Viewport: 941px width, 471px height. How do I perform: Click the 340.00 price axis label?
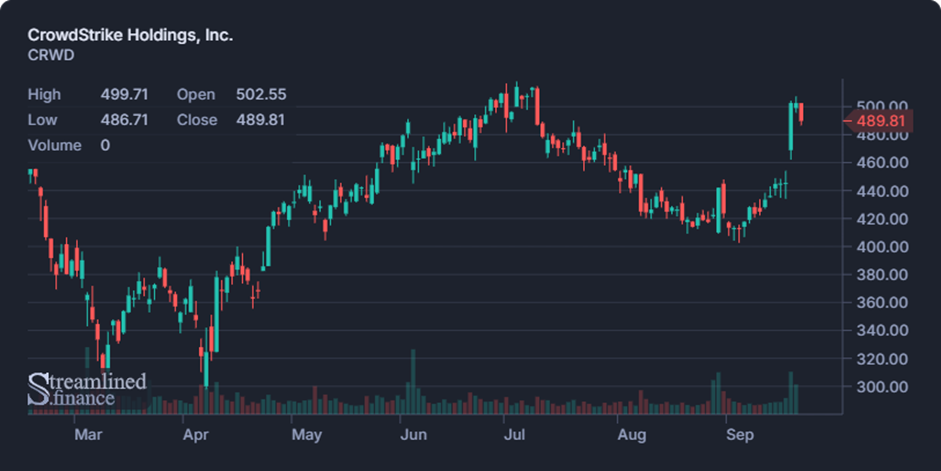(882, 331)
